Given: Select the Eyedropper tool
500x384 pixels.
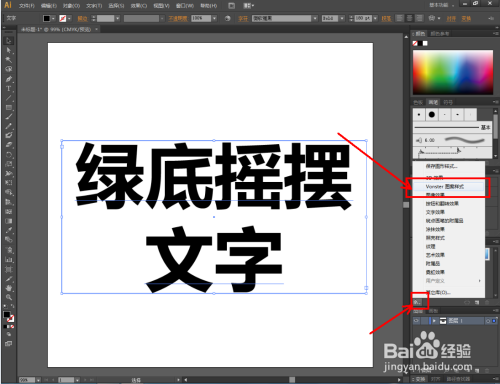Looking at the screenshot, I should click(9, 230).
